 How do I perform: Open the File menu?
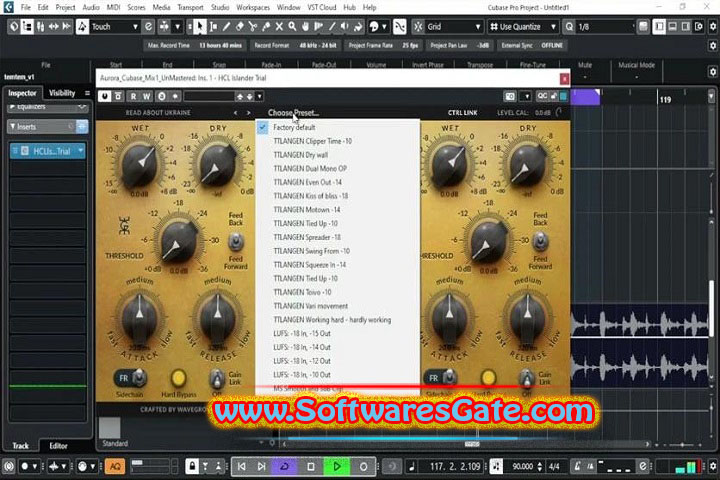click(26, 7)
